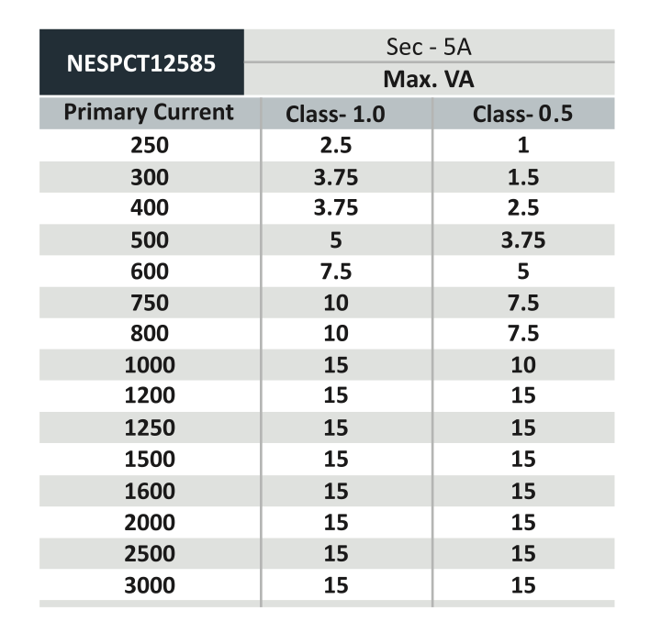Click Class 0.5 value 10 in 1000 row
Screen dimensions: 650x644
pos(523,366)
